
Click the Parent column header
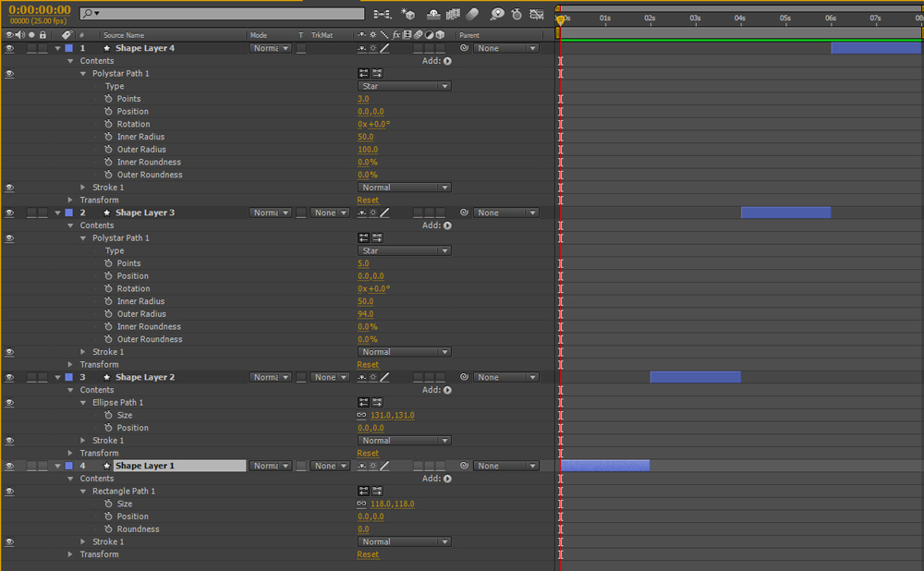click(469, 35)
